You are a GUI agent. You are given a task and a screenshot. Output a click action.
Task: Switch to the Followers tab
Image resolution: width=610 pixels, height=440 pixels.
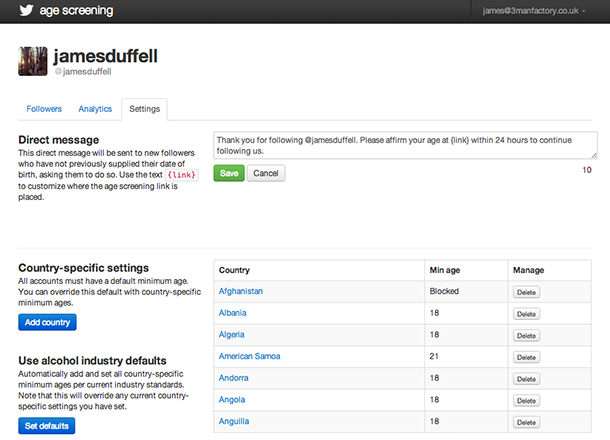(44, 108)
